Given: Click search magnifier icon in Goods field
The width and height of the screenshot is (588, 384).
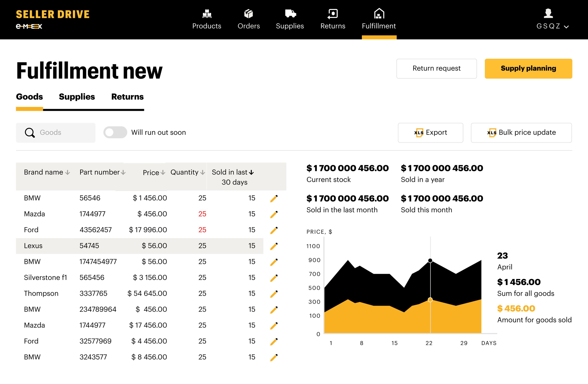Looking at the screenshot, I should pyautogui.click(x=30, y=133).
